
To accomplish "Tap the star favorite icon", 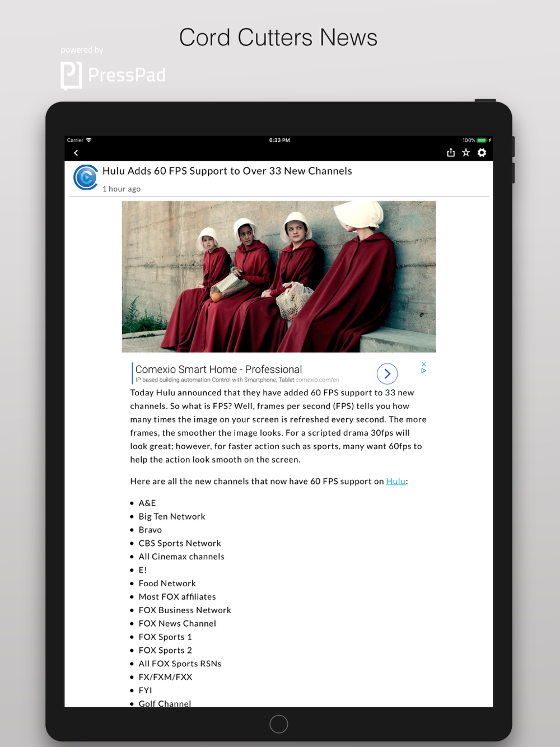I will click(466, 152).
